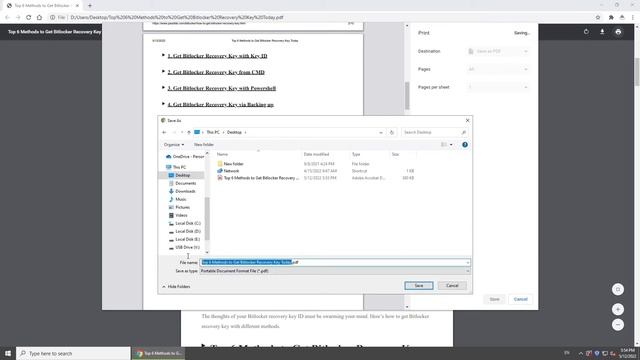
Task: Click the navigation tree scrollbar
Action: pyautogui.click(x=207, y=218)
